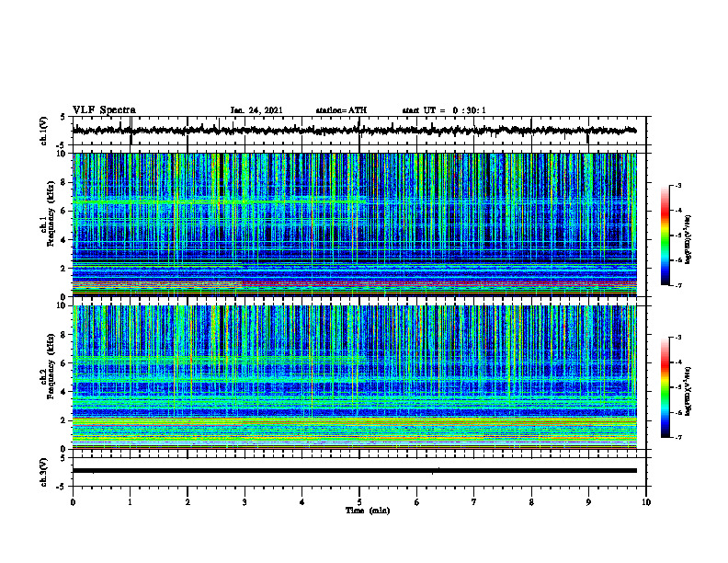Click the "-3" label on ch.2 colorbar

coord(678,338)
